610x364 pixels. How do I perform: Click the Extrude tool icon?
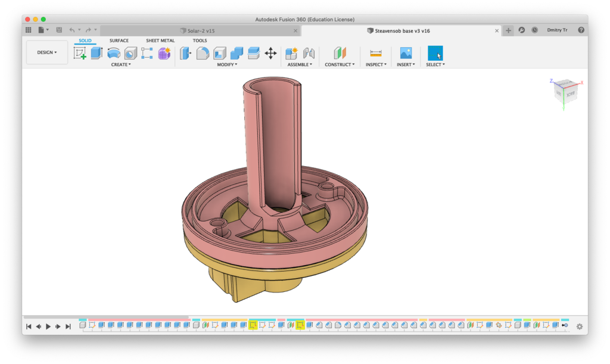97,53
